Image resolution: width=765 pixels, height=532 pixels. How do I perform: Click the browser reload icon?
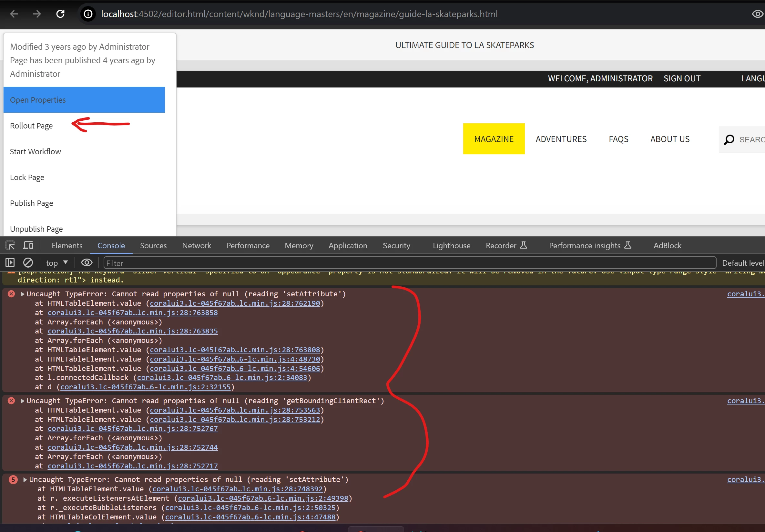[60, 14]
